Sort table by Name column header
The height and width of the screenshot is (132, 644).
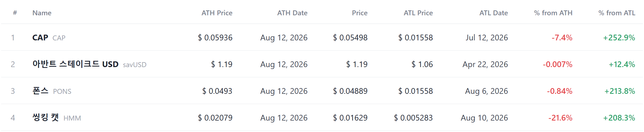[42, 13]
